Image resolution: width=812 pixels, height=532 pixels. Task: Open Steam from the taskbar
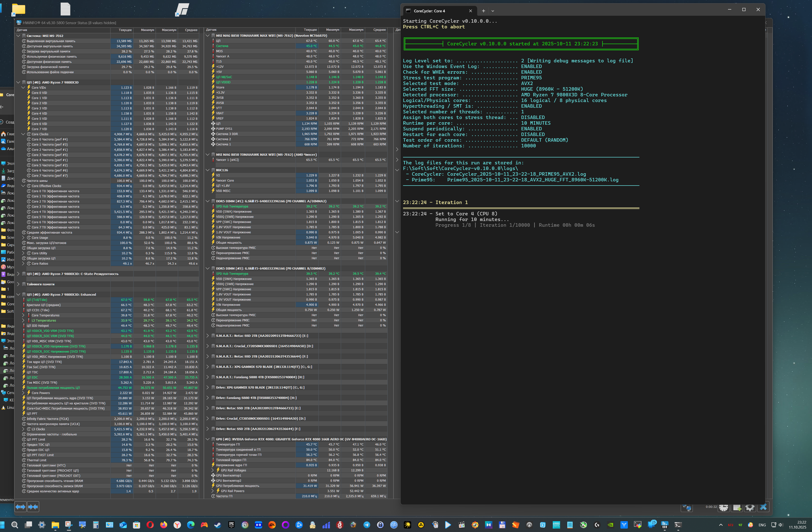click(218, 525)
